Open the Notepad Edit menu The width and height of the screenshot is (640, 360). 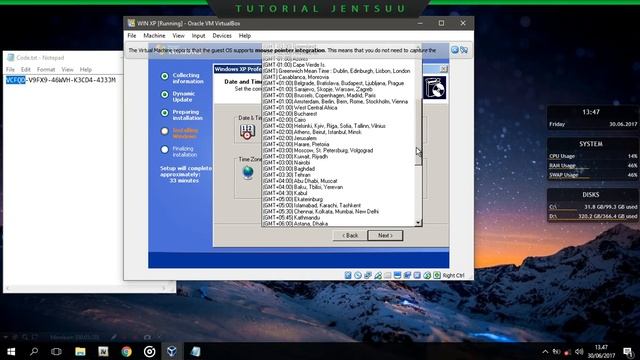(26, 70)
